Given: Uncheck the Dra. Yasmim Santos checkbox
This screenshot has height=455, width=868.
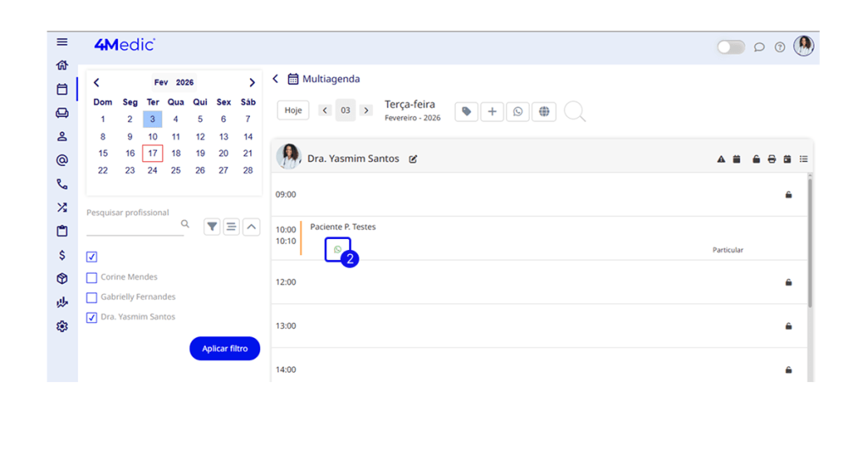Looking at the screenshot, I should coord(92,318).
